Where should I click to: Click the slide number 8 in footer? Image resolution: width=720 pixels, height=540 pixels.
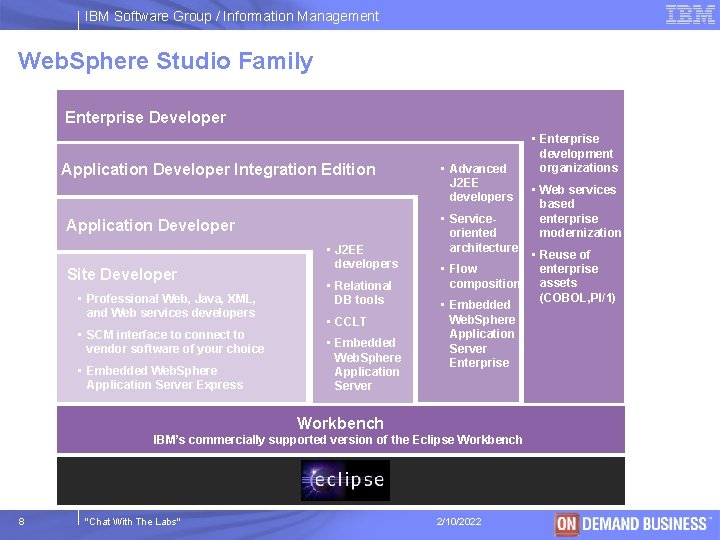click(21, 522)
